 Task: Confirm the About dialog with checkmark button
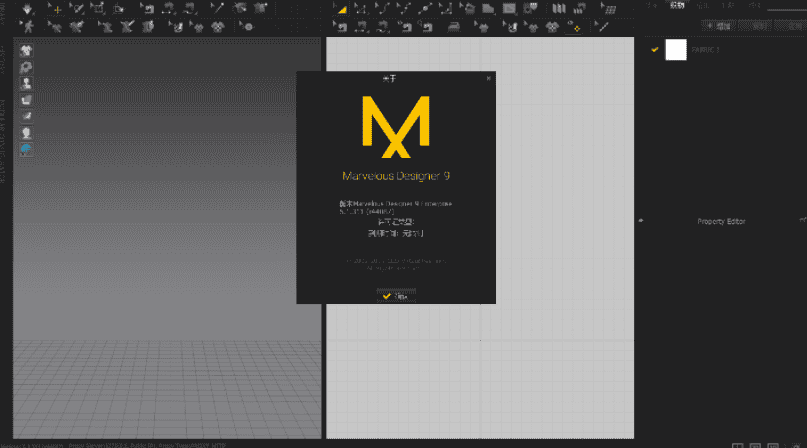[396, 296]
